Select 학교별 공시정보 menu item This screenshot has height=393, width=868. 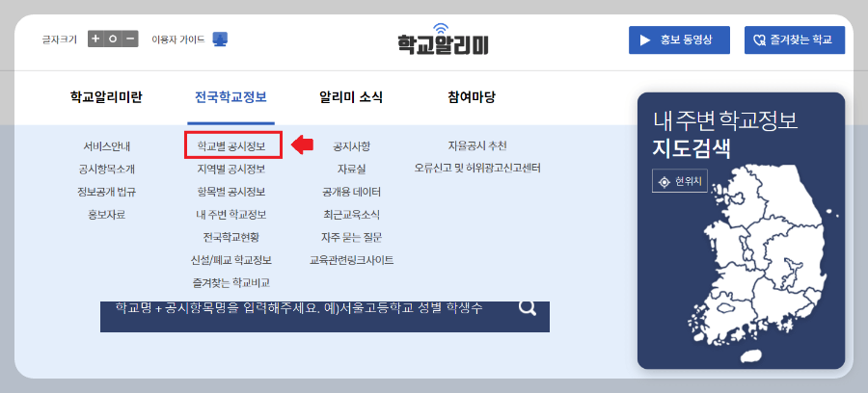point(231,146)
